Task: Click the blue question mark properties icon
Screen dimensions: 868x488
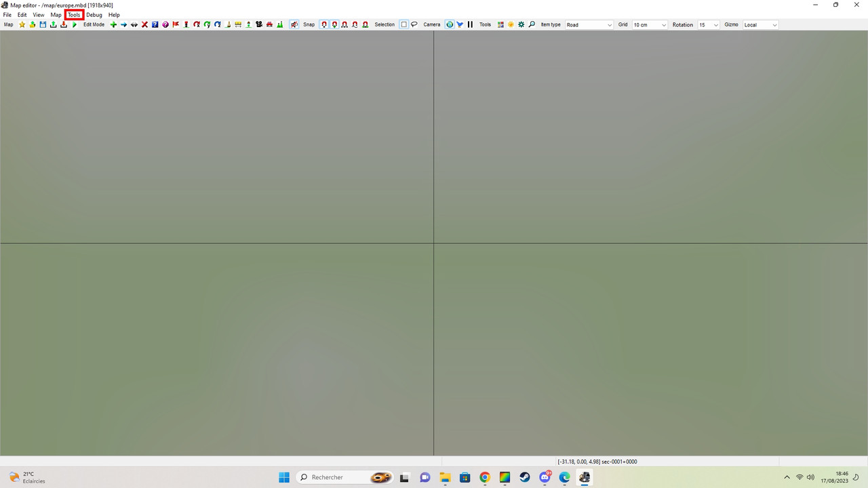Action: (x=155, y=24)
